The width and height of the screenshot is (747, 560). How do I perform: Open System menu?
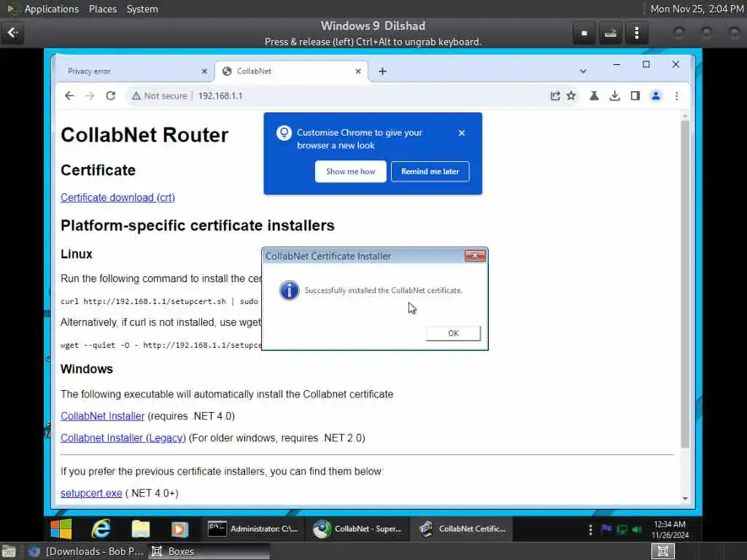pyautogui.click(x=142, y=9)
